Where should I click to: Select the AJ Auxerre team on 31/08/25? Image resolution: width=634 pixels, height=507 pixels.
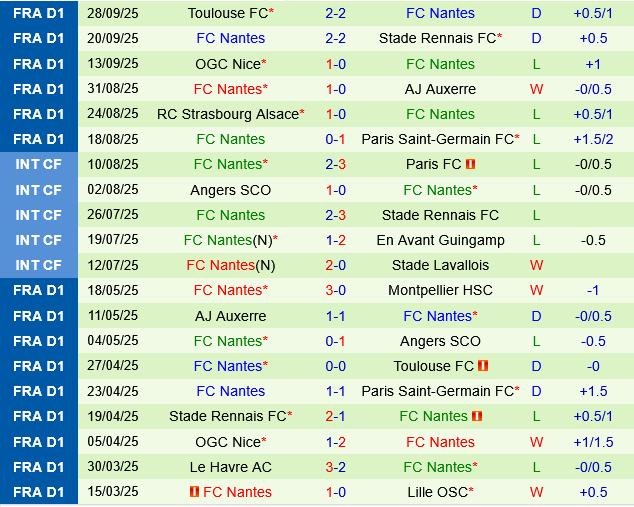tap(440, 89)
